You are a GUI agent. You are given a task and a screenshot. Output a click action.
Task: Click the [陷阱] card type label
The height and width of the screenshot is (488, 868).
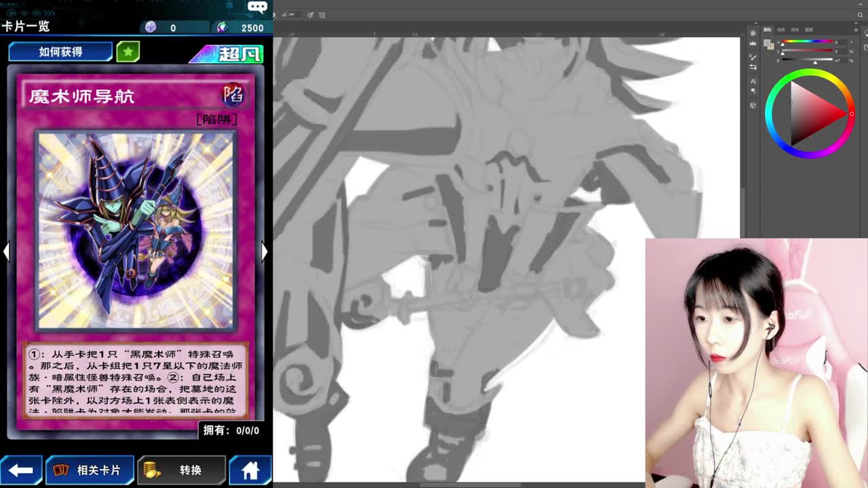pos(216,119)
